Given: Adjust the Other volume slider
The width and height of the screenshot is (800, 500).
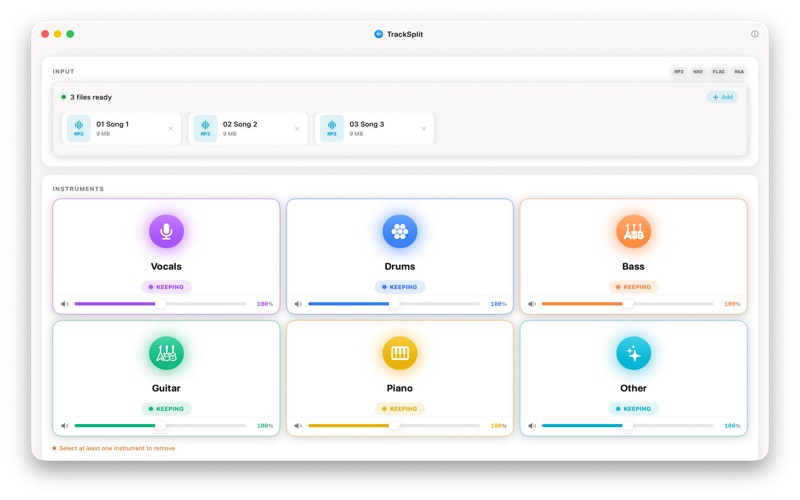Looking at the screenshot, I should [x=628, y=426].
